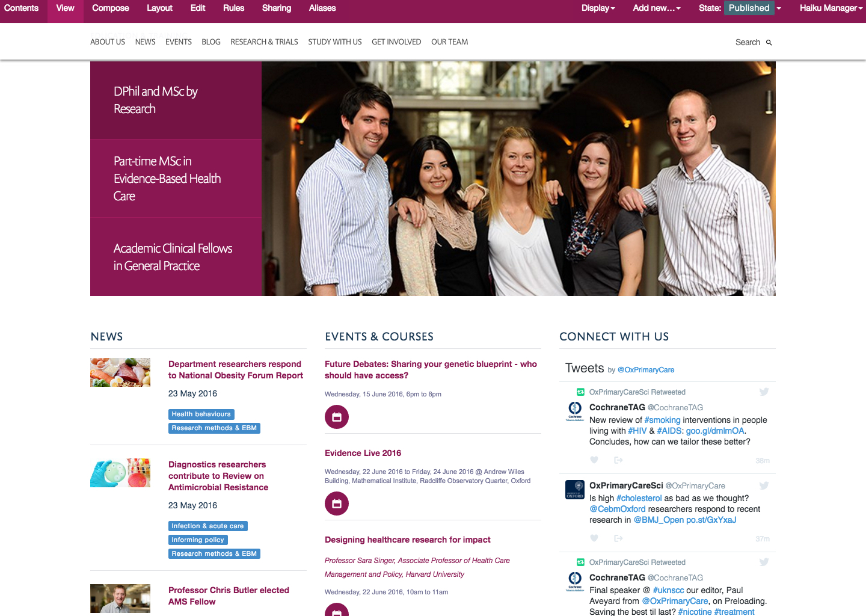866x616 pixels.
Task: Select the Health behaviours tag
Action: (x=201, y=414)
